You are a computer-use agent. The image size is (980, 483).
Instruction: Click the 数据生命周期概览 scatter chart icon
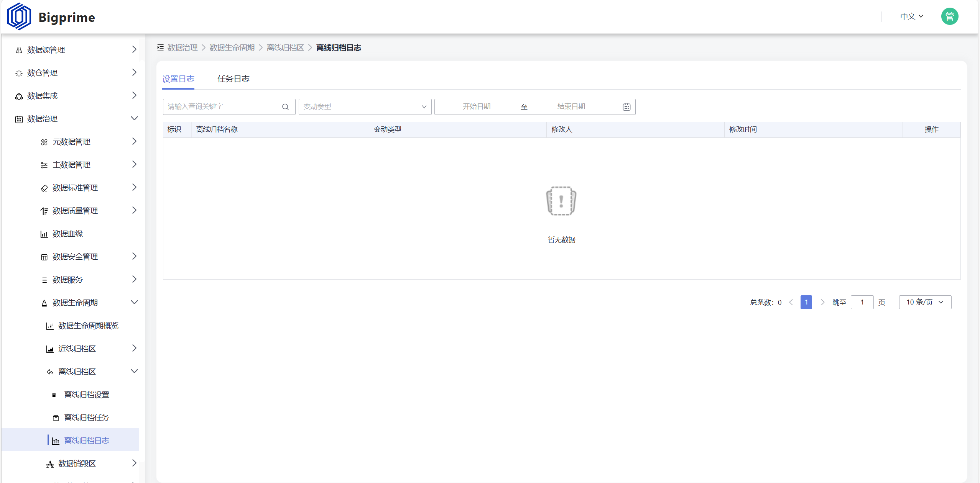[50, 326]
